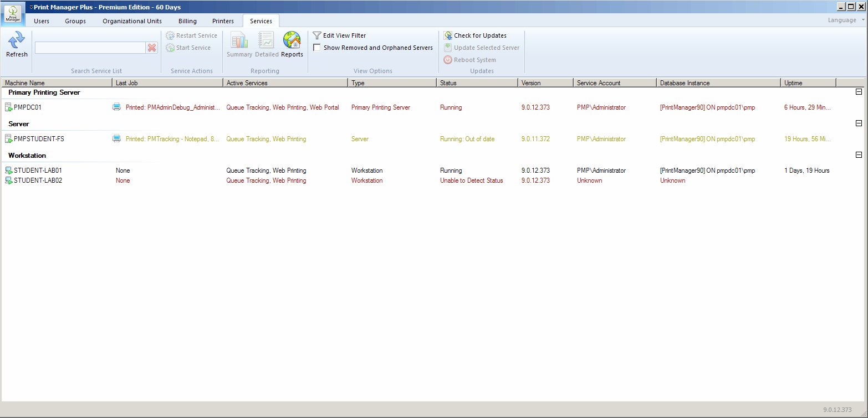Viewport: 868px width, 418px height.
Task: Sort by the Last Job column header
Action: (x=167, y=82)
